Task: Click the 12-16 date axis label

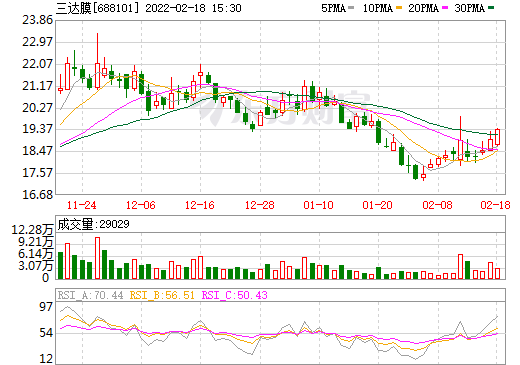Action: coord(200,205)
